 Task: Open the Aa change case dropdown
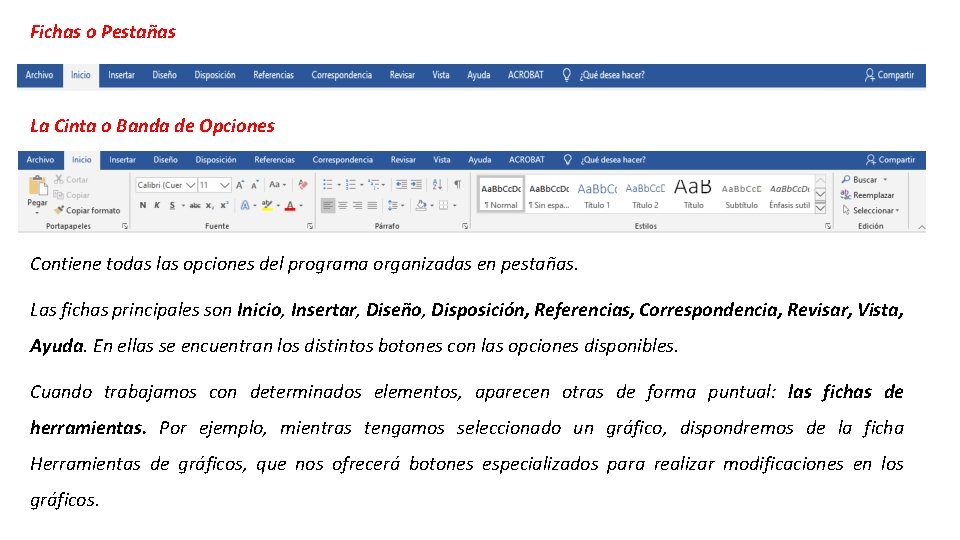pos(277,184)
